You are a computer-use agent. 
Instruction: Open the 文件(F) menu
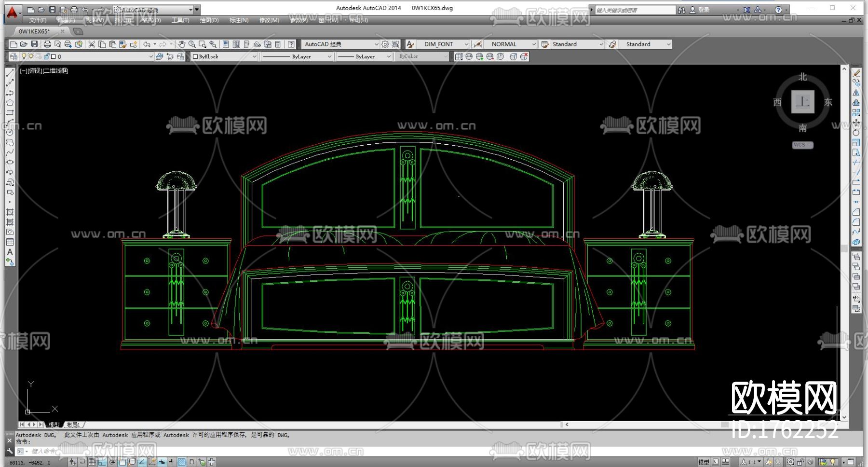[x=38, y=20]
